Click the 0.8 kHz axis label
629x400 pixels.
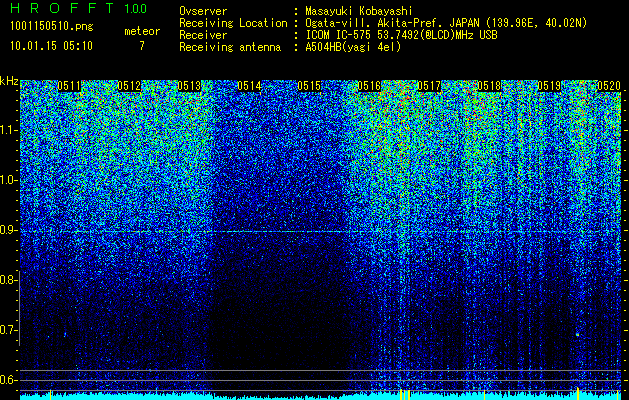tap(8, 280)
